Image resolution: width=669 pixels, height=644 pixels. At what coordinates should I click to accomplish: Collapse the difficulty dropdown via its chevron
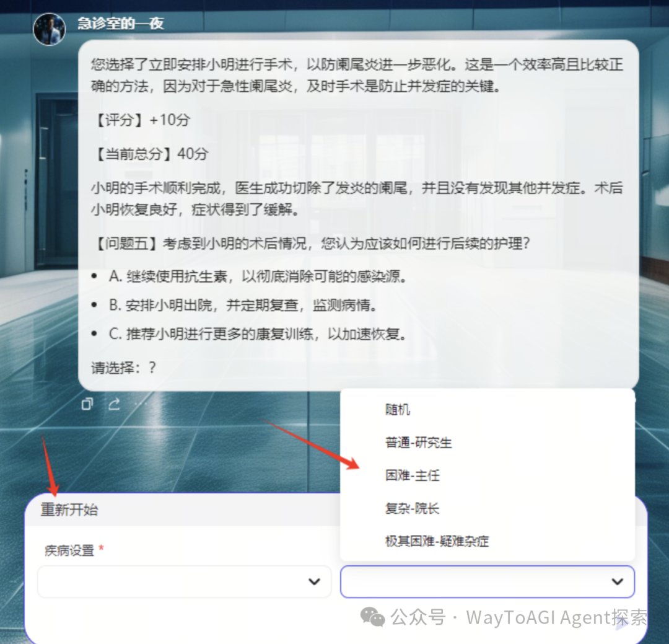click(x=618, y=581)
